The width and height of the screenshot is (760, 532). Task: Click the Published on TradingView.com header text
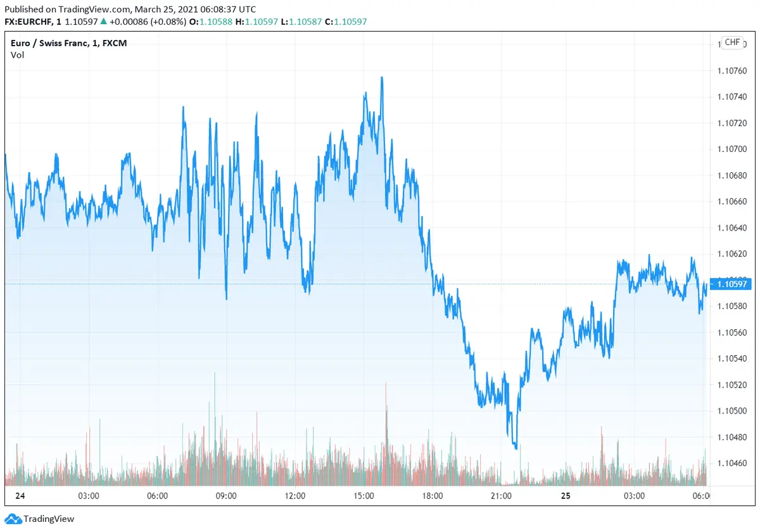[x=130, y=9]
